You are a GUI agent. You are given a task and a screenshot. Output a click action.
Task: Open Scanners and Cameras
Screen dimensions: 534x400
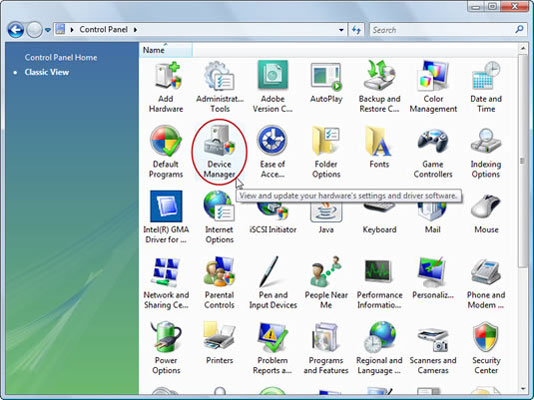click(x=433, y=351)
